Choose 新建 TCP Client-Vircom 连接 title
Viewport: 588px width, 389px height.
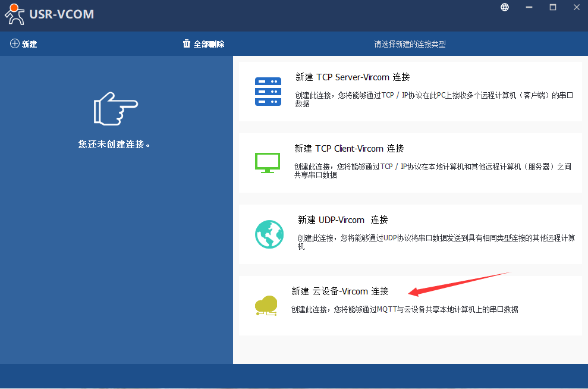349,149
